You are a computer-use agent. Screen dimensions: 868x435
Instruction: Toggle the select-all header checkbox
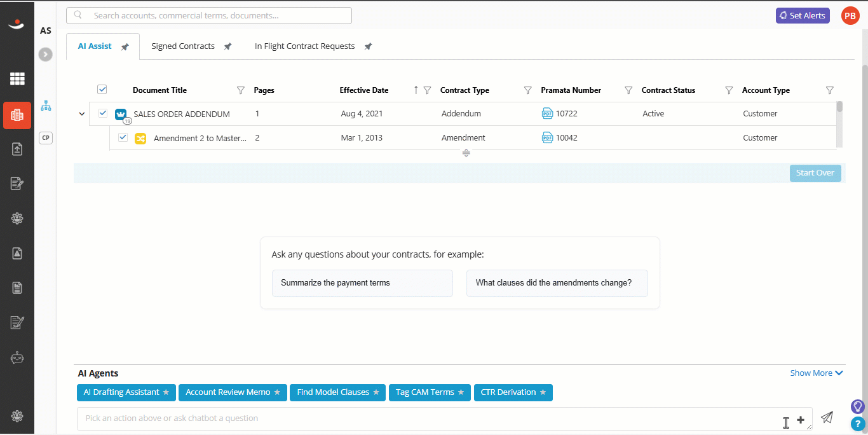(102, 90)
